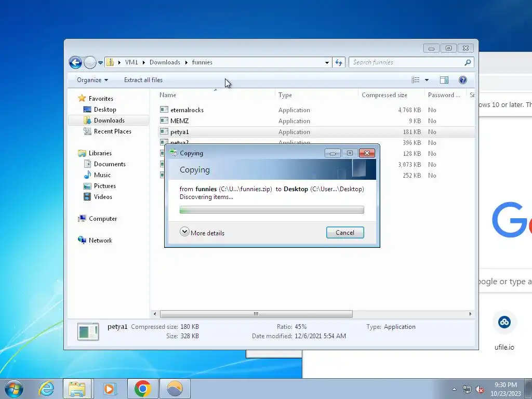The image size is (532, 399).
Task: Switch to Google Chrome on taskbar
Action: pyautogui.click(x=142, y=389)
